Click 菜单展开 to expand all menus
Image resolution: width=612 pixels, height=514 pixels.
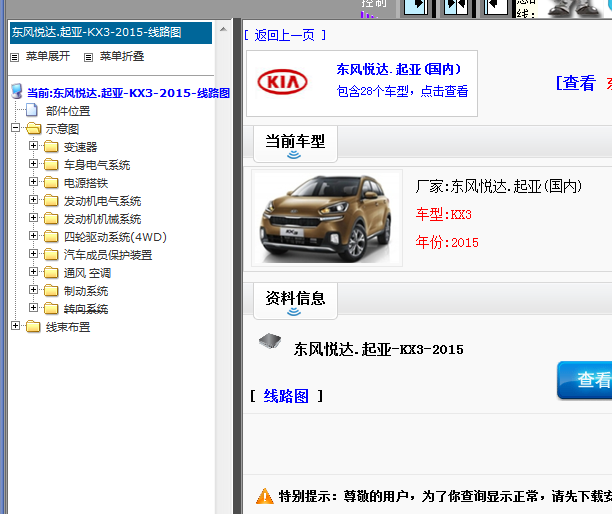click(x=48, y=56)
